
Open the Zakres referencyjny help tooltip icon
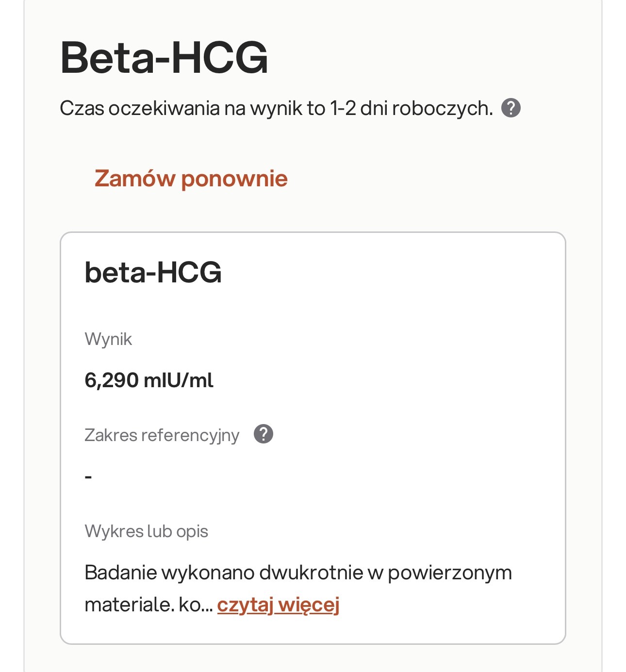coord(264,434)
